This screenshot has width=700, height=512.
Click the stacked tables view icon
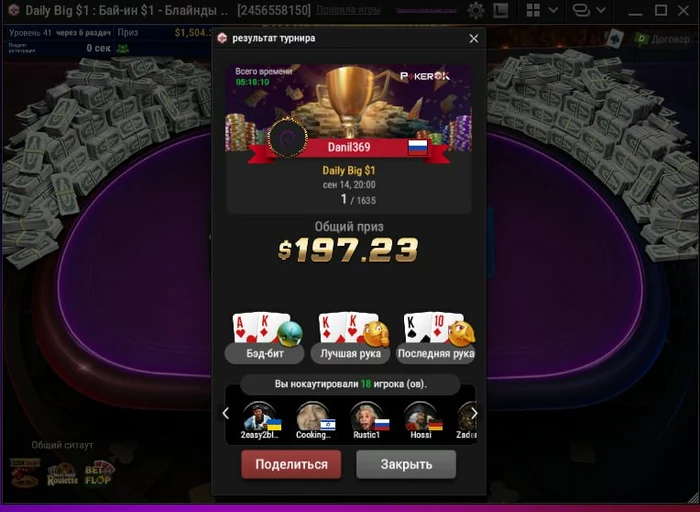click(x=582, y=10)
